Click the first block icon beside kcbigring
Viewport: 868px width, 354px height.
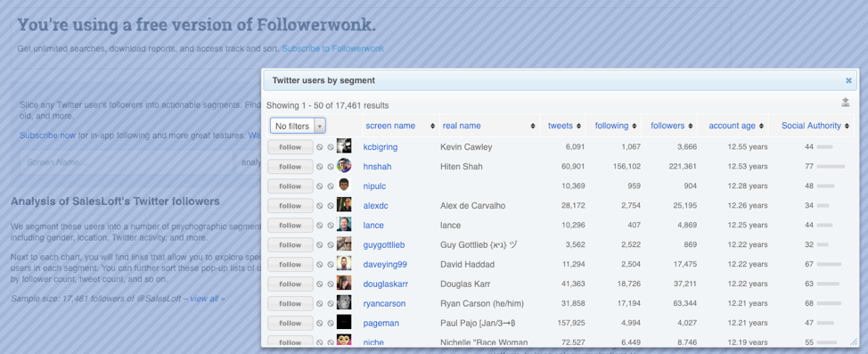point(319,147)
